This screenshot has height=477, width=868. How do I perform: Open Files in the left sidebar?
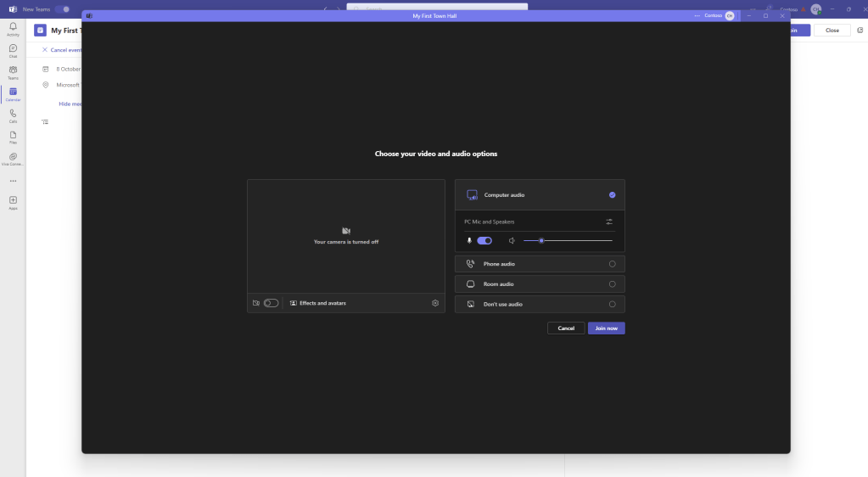pyautogui.click(x=13, y=137)
